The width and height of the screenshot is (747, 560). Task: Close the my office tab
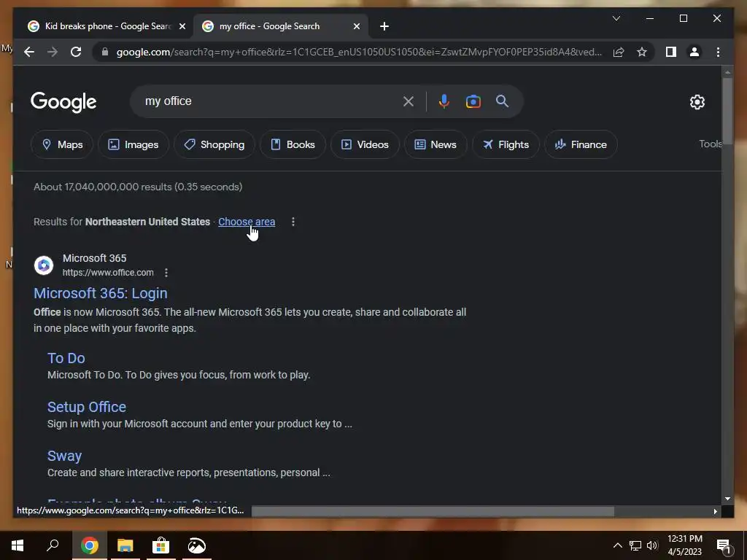tap(356, 26)
